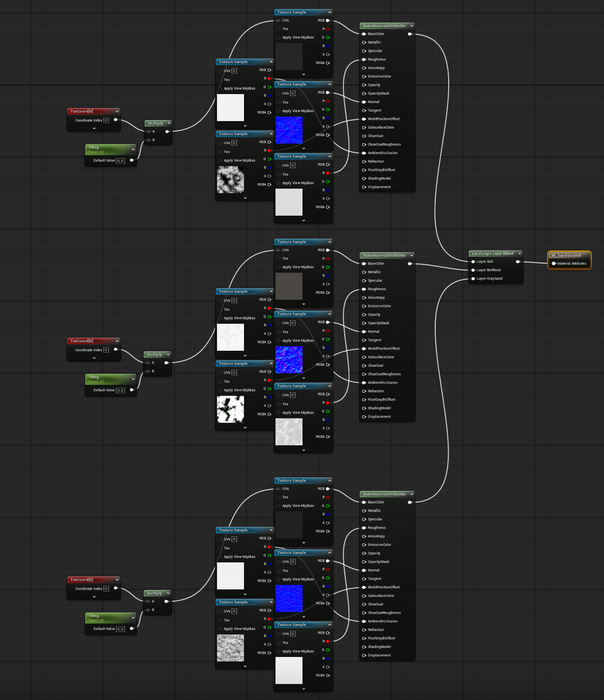Click the Layer GraySand input pin
The height and width of the screenshot is (700, 604).
point(473,279)
